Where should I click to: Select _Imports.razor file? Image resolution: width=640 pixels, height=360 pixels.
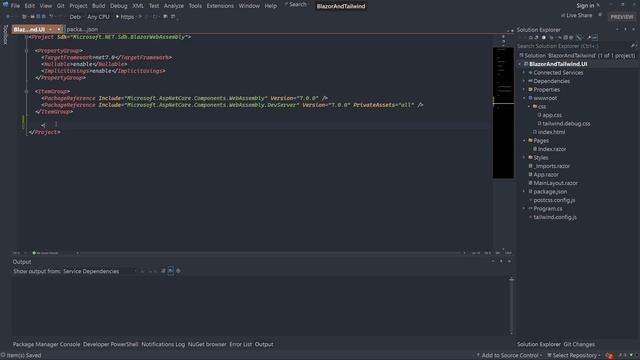551,166
